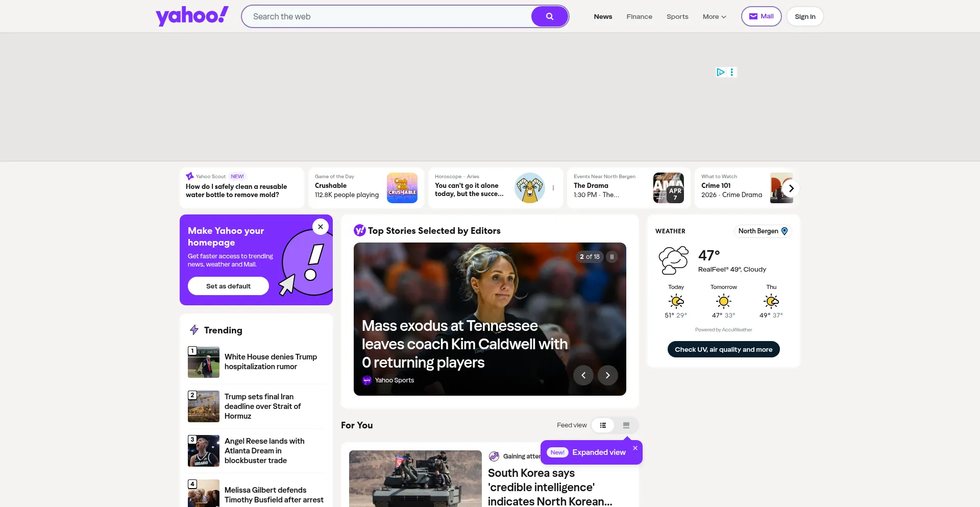Open the horoscope card options menu
The height and width of the screenshot is (507, 980).
point(553,188)
